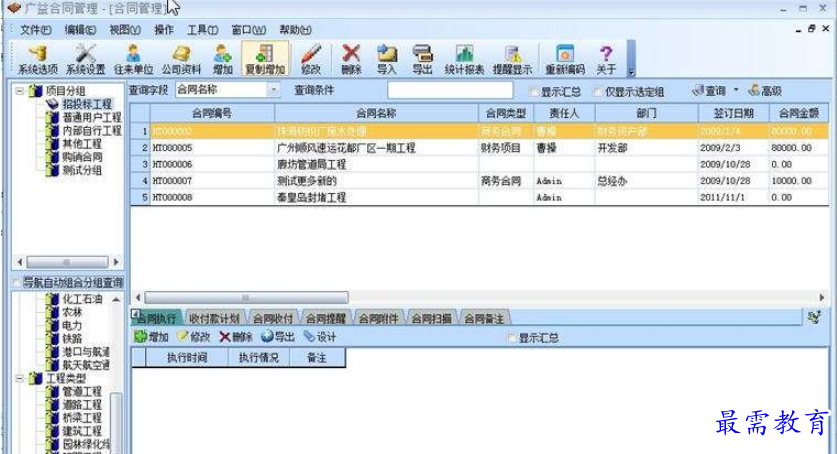
Task: Select 购销合同 tree item
Action: pyautogui.click(x=82, y=157)
